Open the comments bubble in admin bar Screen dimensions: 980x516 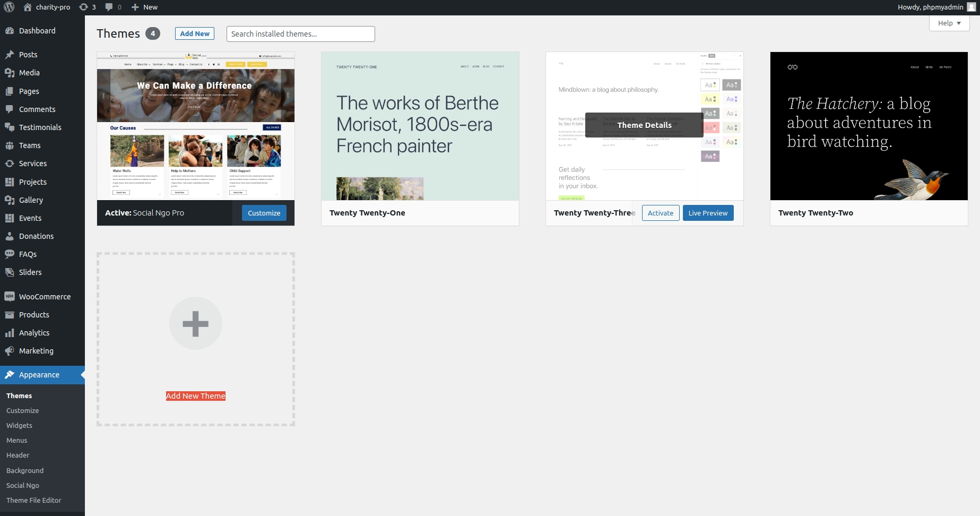click(109, 7)
